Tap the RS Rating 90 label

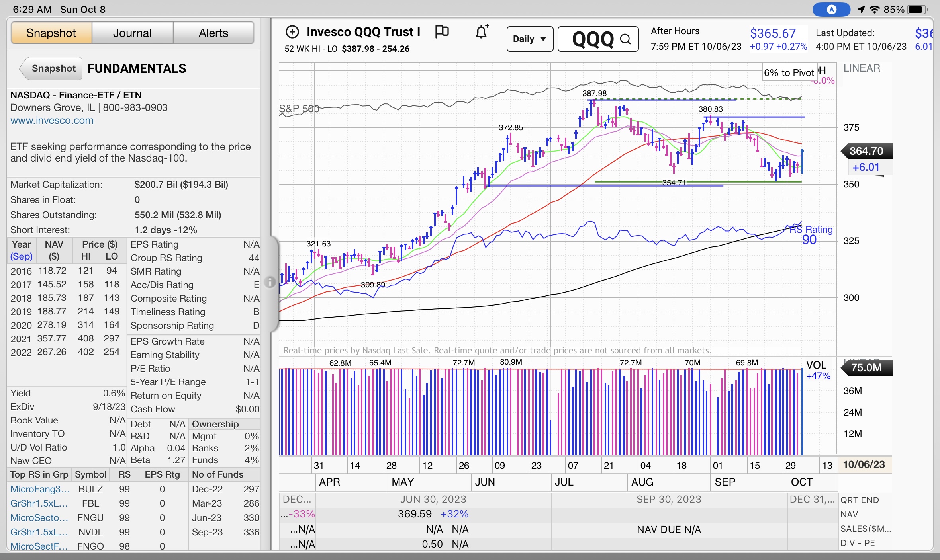pyautogui.click(x=811, y=234)
